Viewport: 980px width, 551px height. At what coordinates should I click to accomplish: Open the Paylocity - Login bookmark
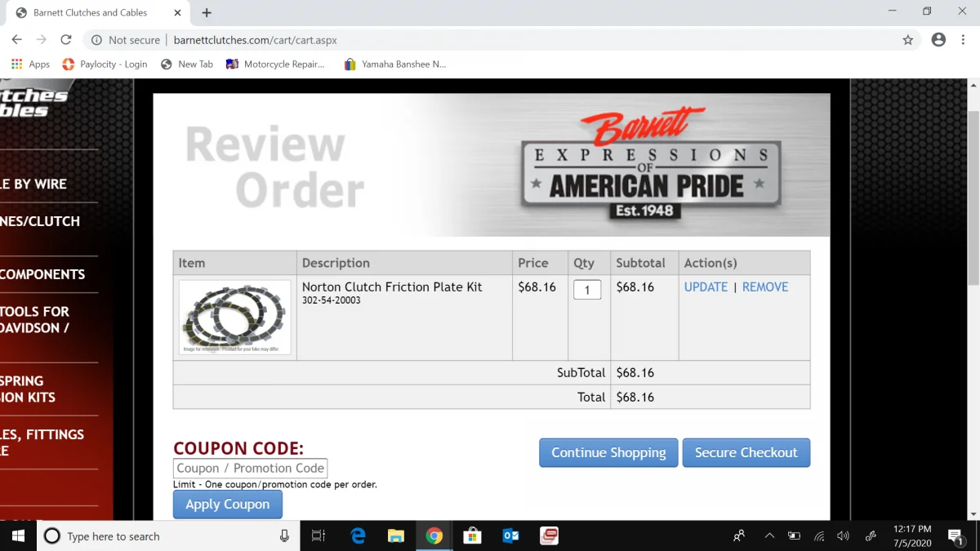click(x=105, y=64)
